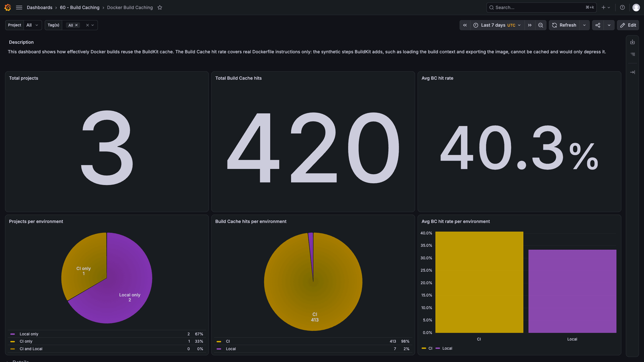Toggle CI legend in cache hits pie

(228, 341)
